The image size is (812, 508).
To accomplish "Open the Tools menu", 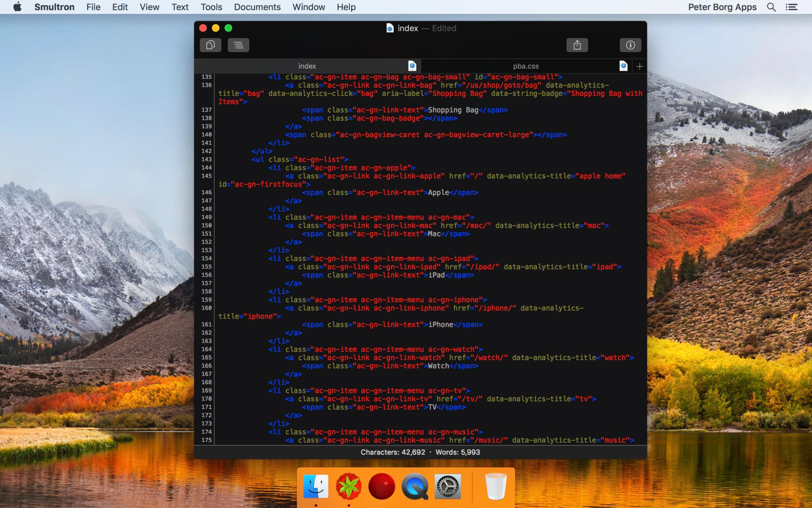I will (211, 7).
